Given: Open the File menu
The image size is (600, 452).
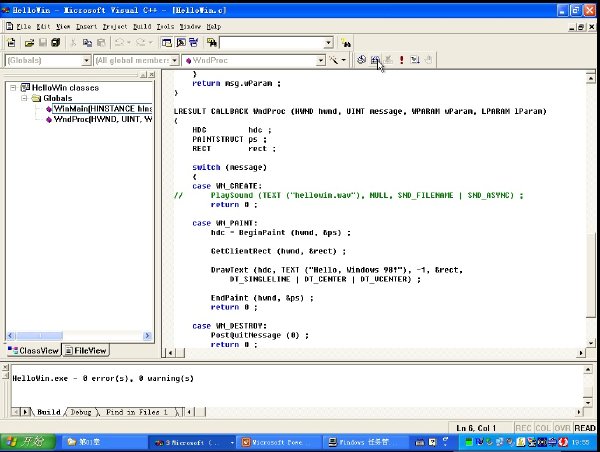Looking at the screenshot, I should (24, 26).
